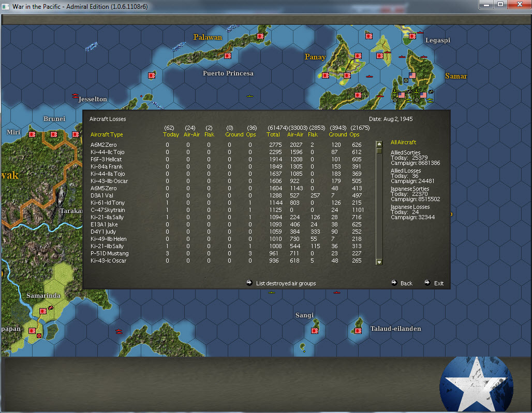Click the red ship icon north of Celebes

pos(119,331)
